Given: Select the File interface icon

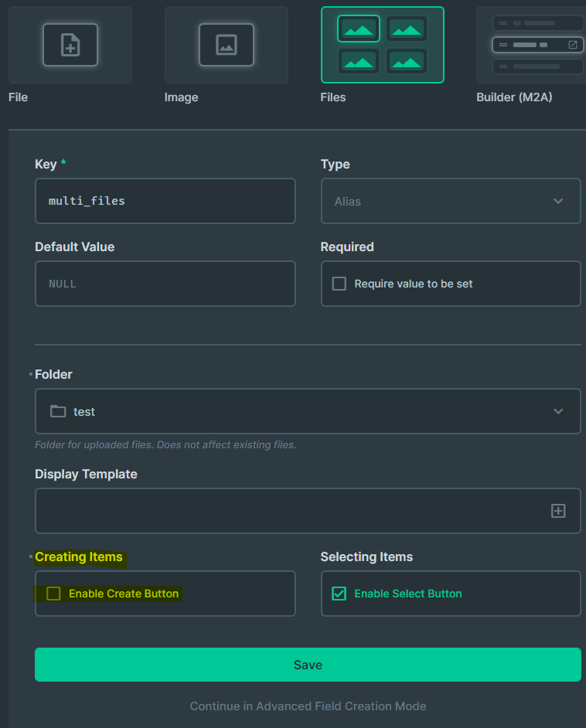Looking at the screenshot, I should click(70, 45).
